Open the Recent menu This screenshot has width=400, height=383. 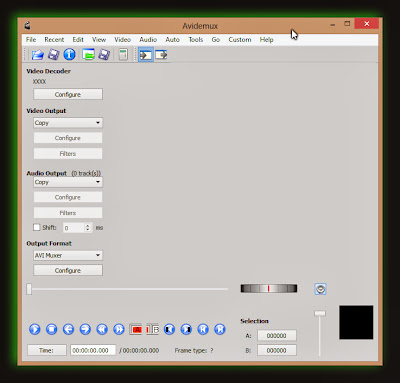[54, 40]
